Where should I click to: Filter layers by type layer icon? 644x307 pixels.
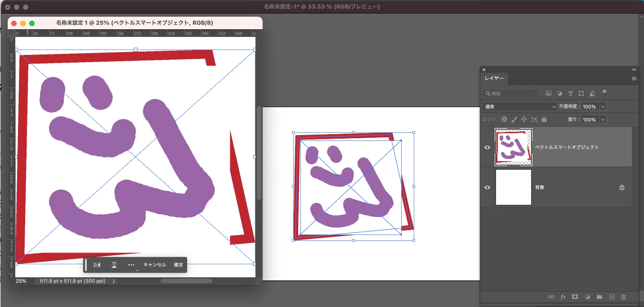570,94
